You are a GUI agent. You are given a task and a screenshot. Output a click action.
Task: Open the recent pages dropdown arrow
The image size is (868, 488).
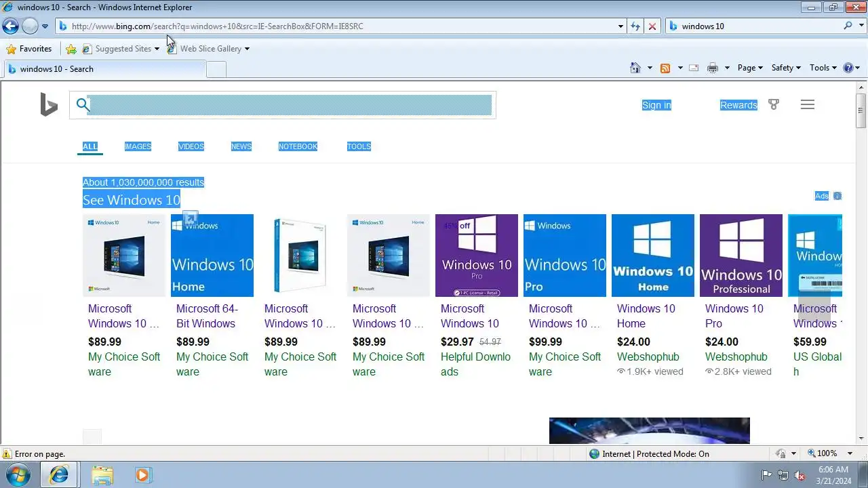[x=45, y=26]
